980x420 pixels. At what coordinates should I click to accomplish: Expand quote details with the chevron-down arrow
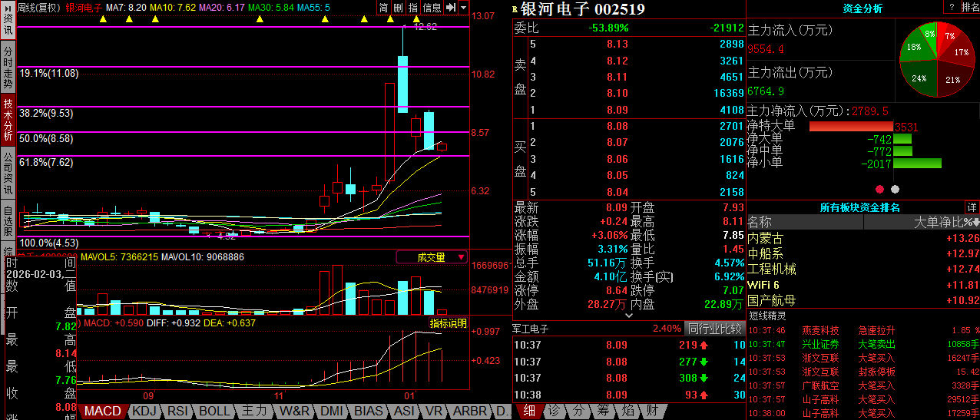pos(628,316)
